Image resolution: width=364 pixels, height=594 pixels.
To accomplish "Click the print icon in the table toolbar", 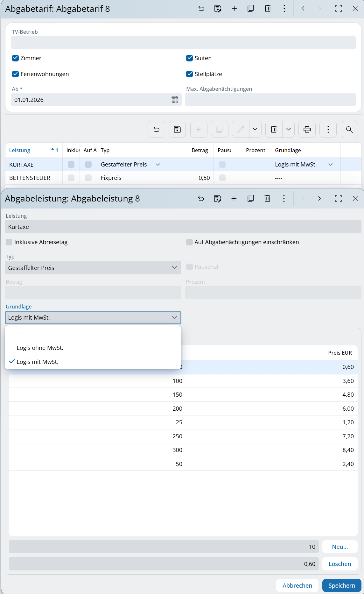I will [307, 129].
